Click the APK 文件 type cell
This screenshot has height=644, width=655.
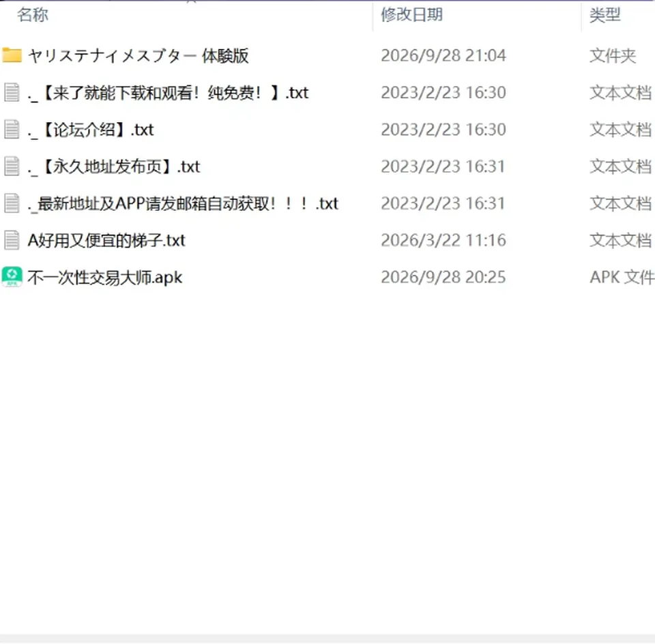tap(622, 277)
